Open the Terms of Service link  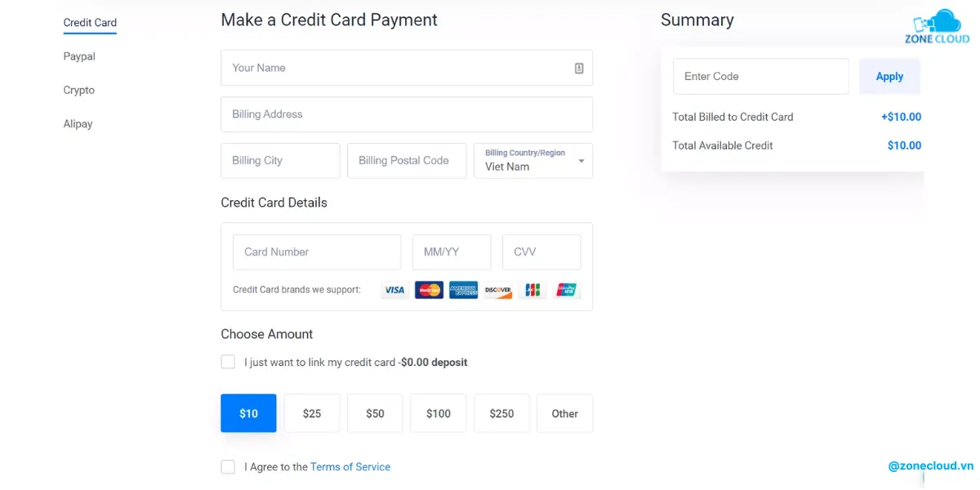point(350,467)
